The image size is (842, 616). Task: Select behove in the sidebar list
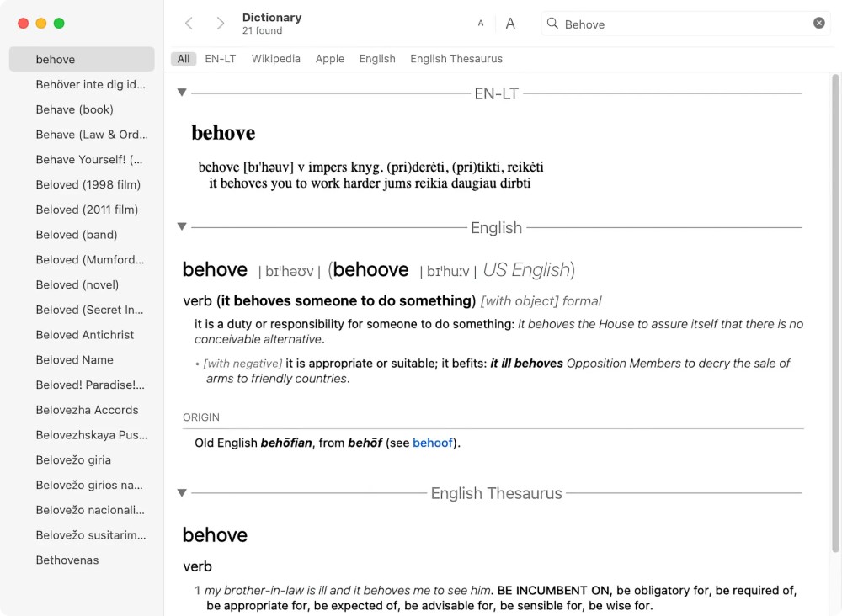(82, 59)
